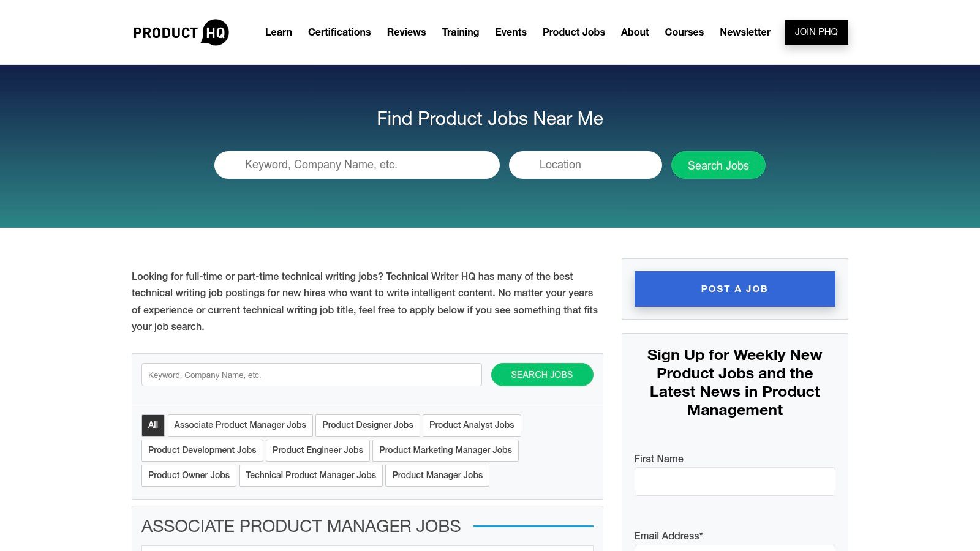Click the Location input field
This screenshot has height=551, width=980.
[585, 165]
